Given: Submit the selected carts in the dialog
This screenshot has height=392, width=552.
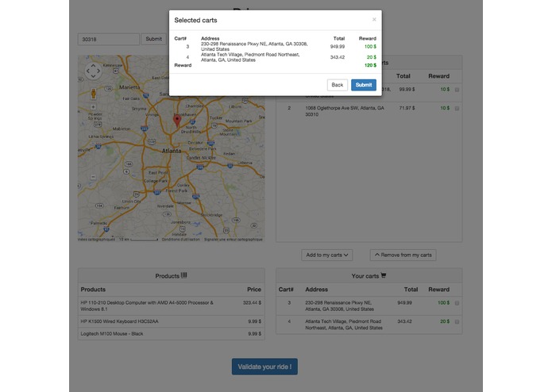Looking at the screenshot, I should (363, 85).
